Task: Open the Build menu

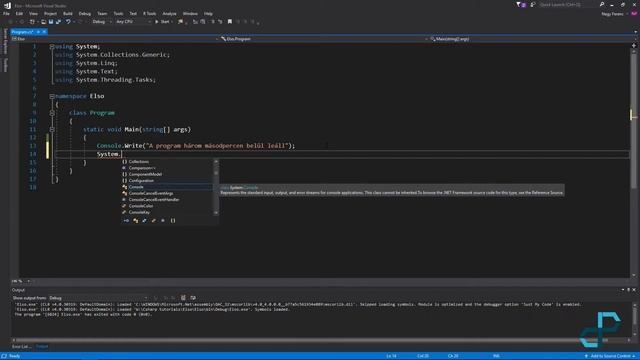Action: 68,13
